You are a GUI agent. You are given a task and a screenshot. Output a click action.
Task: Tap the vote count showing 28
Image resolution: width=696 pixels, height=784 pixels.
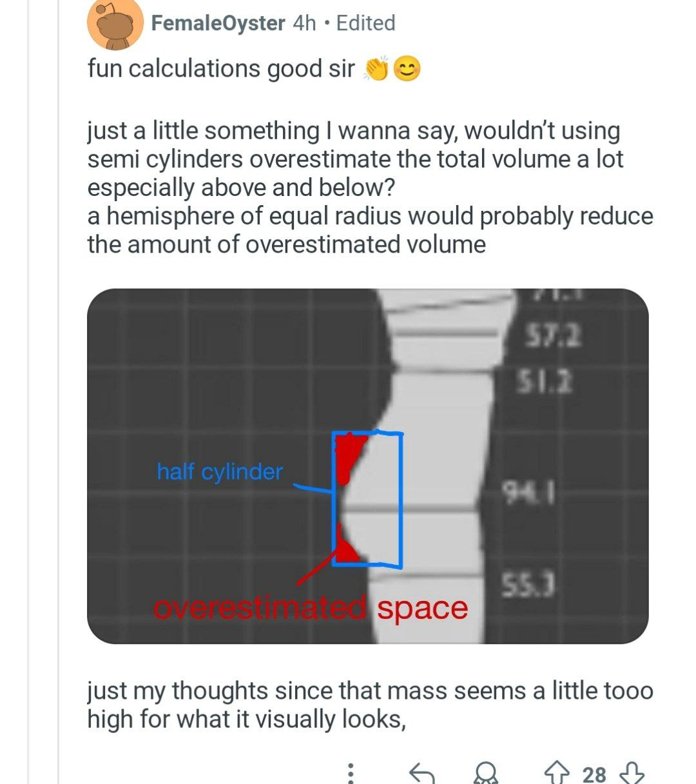594,773
